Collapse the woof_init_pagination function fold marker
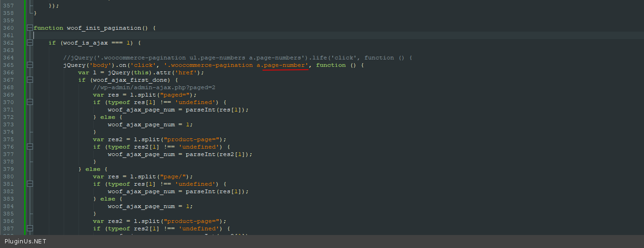644x248 pixels. [30, 28]
